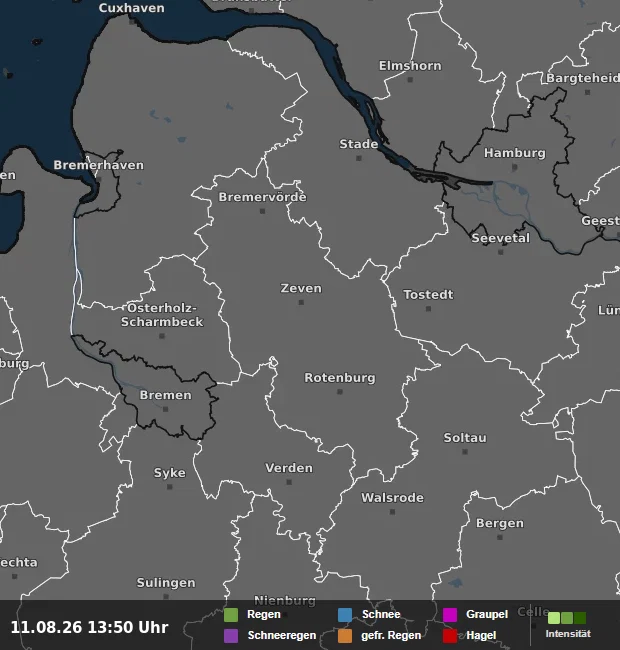Click the gefr. Regen legend text
Image resolution: width=620 pixels, height=650 pixels.
pyautogui.click(x=391, y=635)
